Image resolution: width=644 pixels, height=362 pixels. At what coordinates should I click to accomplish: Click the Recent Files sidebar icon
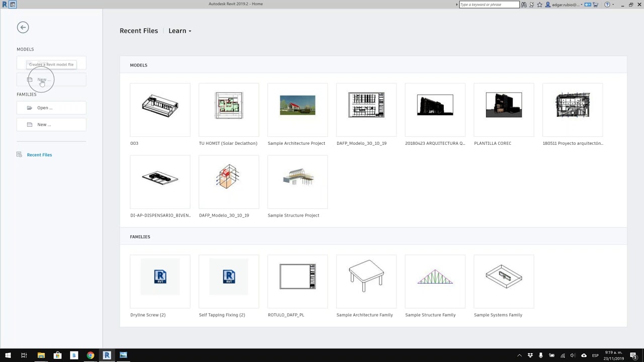coord(19,154)
